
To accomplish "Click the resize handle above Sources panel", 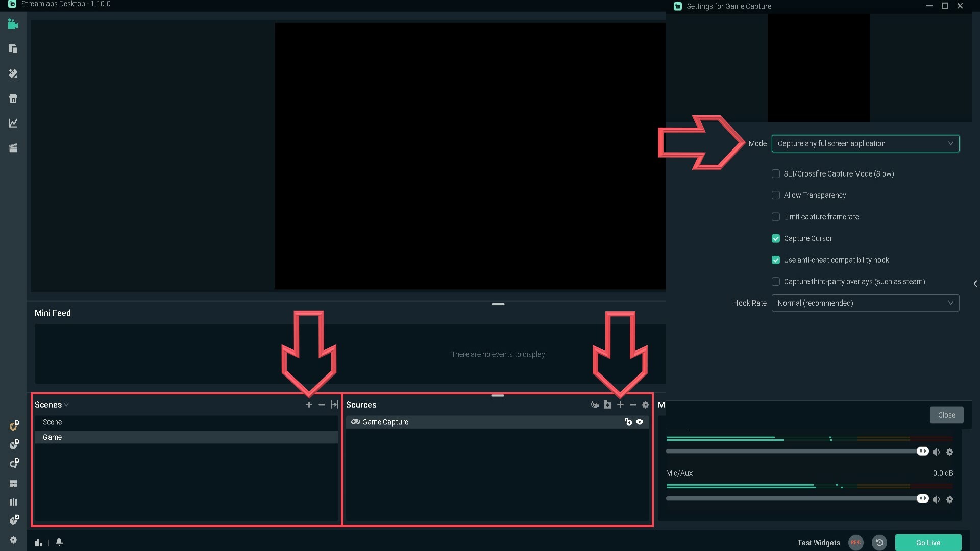I will (x=498, y=395).
